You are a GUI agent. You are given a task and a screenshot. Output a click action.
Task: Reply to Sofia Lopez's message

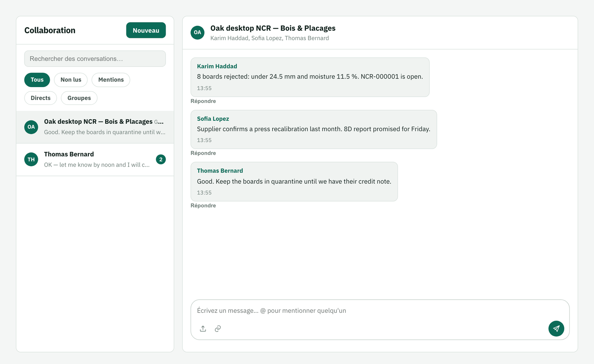pos(203,153)
